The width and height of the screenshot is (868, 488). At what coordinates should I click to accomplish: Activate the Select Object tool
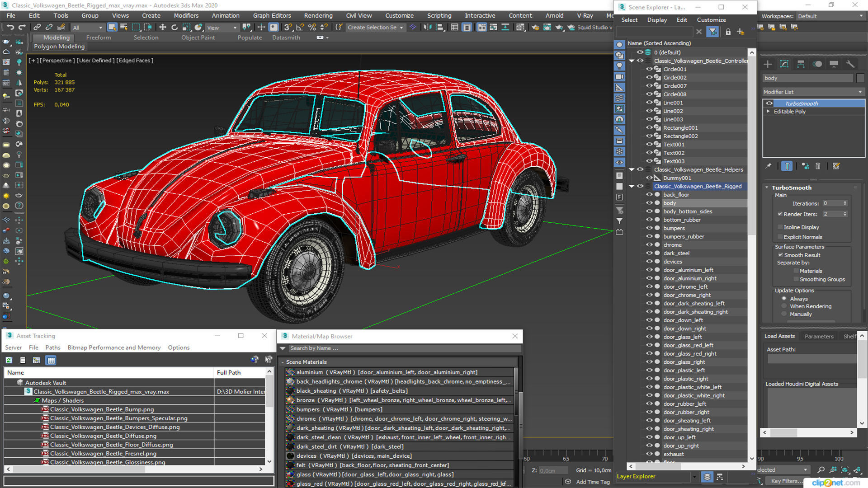click(x=112, y=28)
